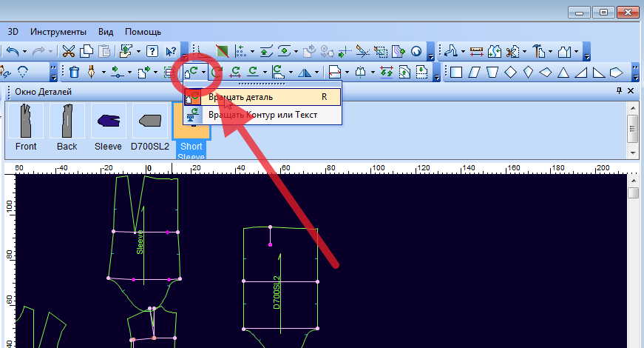Open the Инструменты menu
The width and height of the screenshot is (644, 348).
58,32
